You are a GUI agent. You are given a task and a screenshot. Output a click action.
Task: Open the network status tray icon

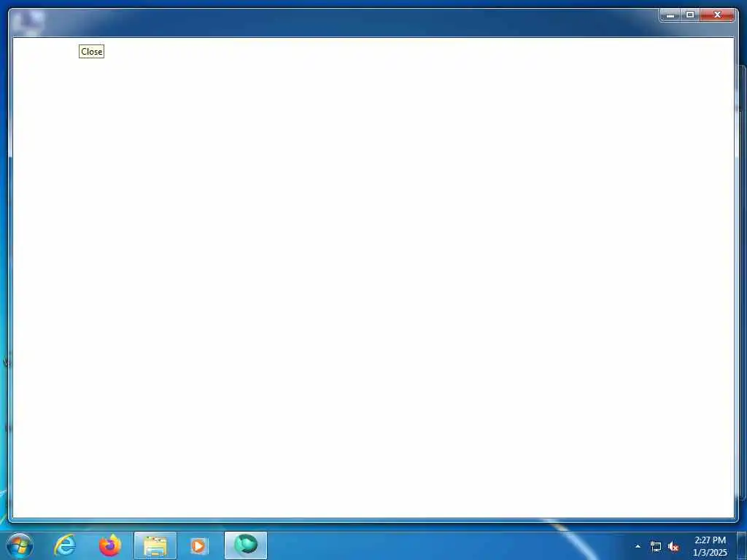[x=656, y=547]
